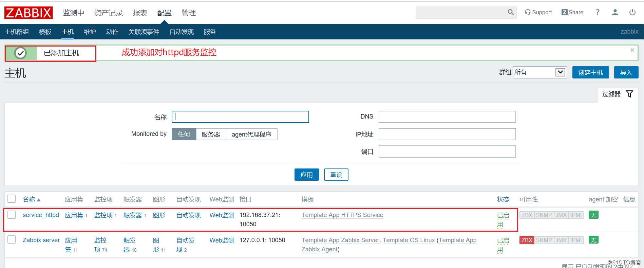The image size is (644, 268).
Task: Open the 群组 dropdown
Action: (539, 72)
